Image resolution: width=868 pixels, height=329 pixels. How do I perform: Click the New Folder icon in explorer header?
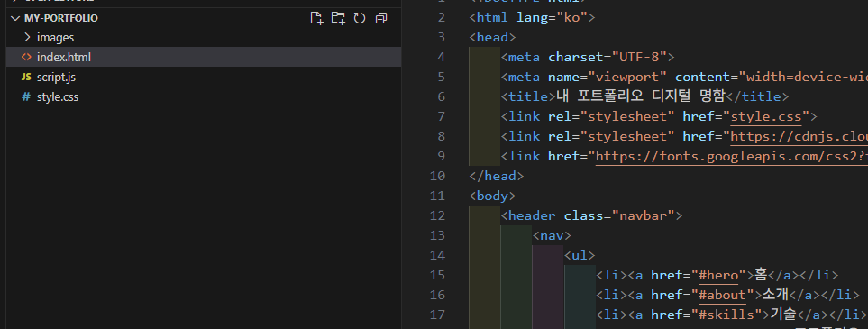click(338, 18)
